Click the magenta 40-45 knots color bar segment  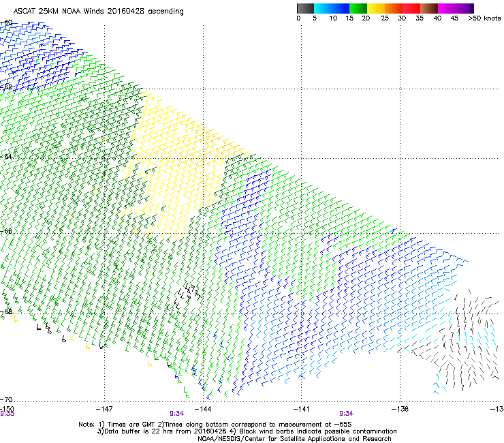(x=447, y=8)
